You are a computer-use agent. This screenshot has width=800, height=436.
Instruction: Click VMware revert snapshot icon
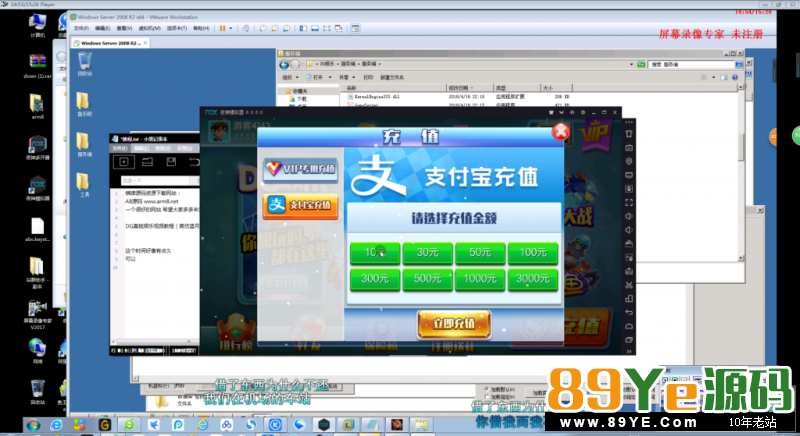pyautogui.click(x=274, y=29)
